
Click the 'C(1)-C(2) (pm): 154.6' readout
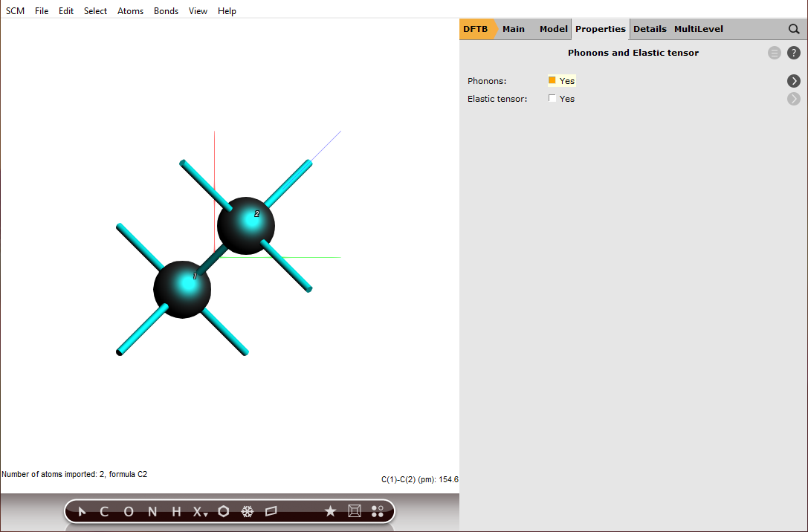[x=419, y=479]
